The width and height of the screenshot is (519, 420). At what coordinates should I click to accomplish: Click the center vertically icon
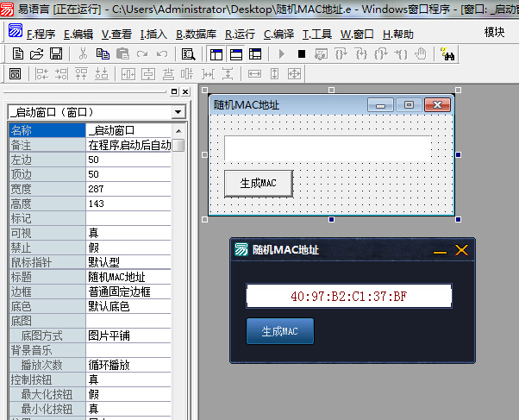click(148, 74)
